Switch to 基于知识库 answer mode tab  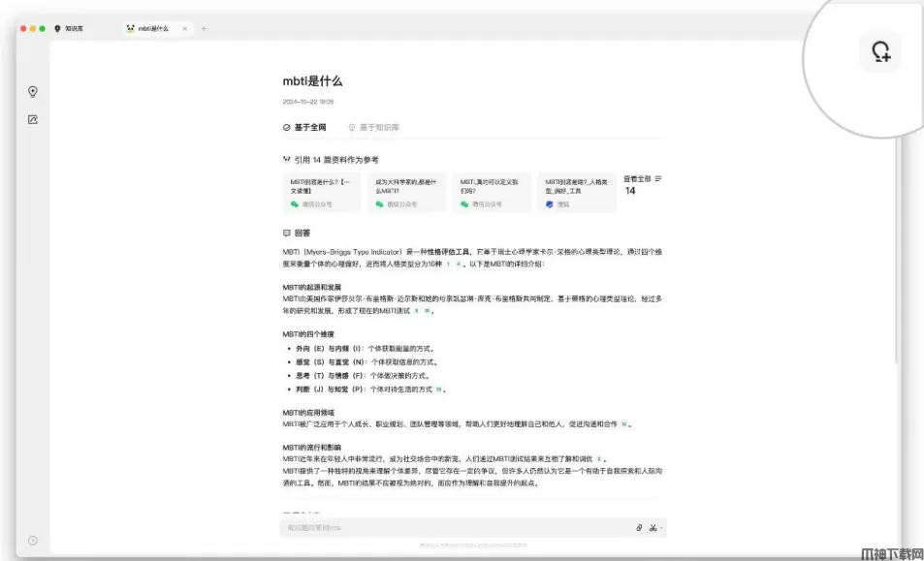(x=373, y=127)
